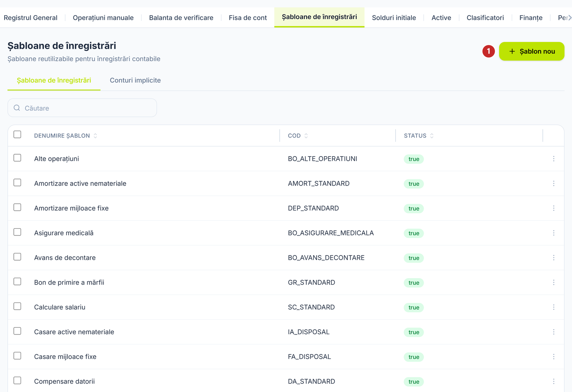
Task: Open row menu for Bon de primire a mărfii
Action: (x=554, y=283)
